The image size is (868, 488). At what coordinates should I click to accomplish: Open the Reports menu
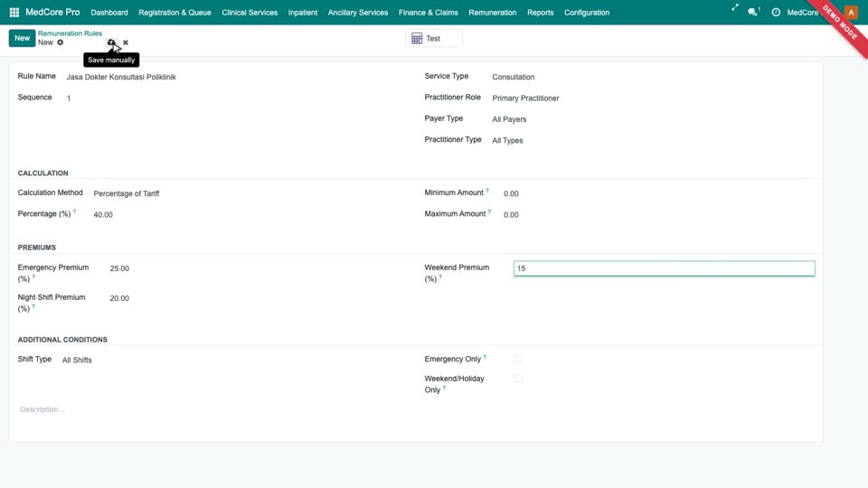[541, 12]
